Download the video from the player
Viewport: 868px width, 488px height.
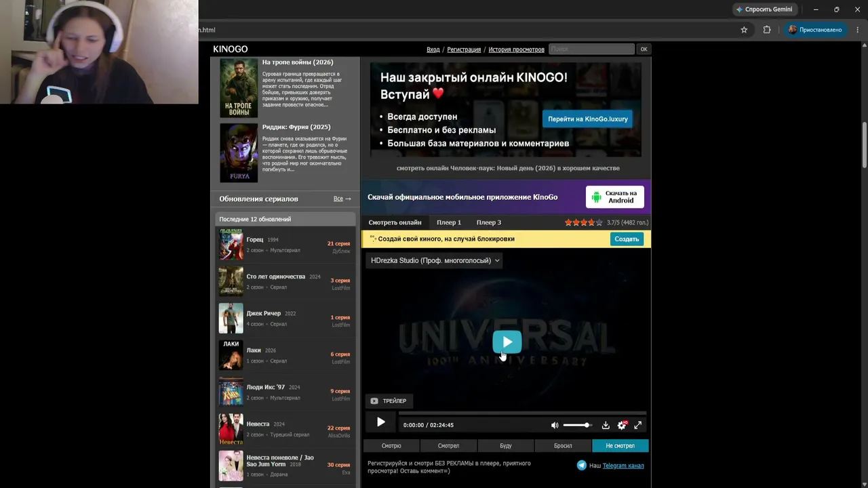[x=606, y=425]
